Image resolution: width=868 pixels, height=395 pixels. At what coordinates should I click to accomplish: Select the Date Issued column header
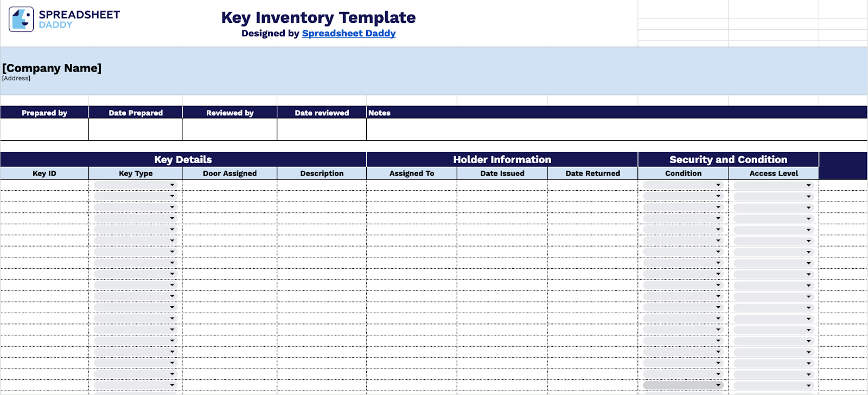(502, 173)
